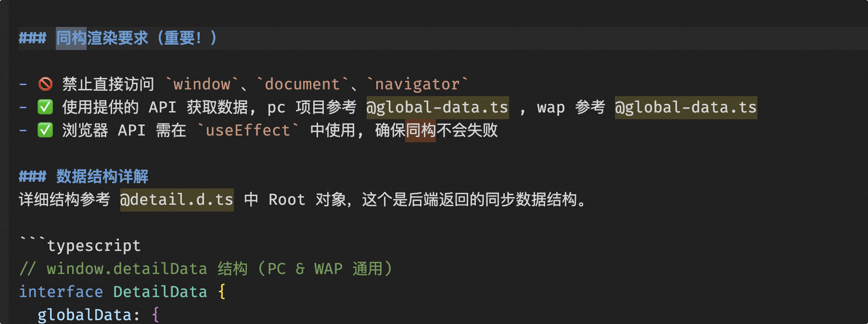This screenshot has height=324, width=868.
Task: Click the green checkmark before 浏览器 API
Action: coord(45,130)
